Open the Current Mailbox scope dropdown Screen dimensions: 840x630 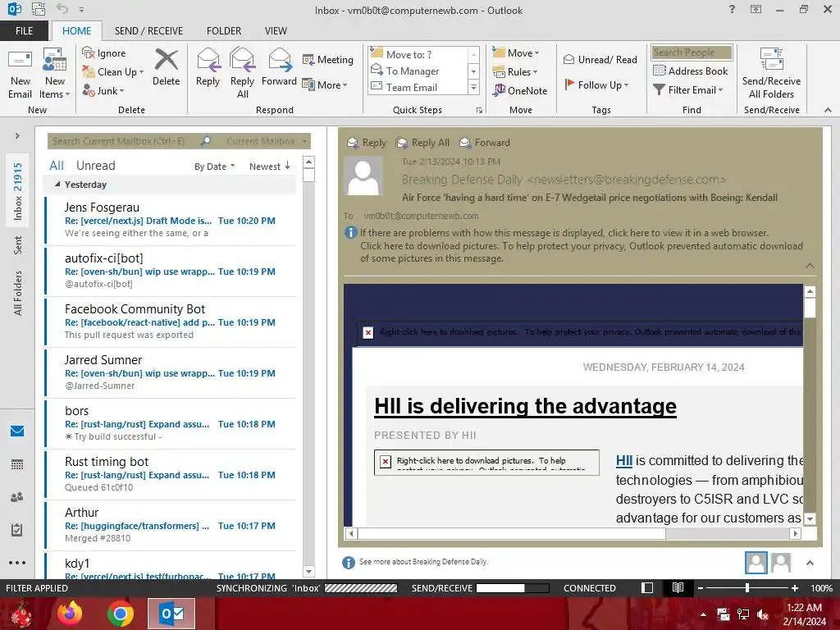(267, 141)
